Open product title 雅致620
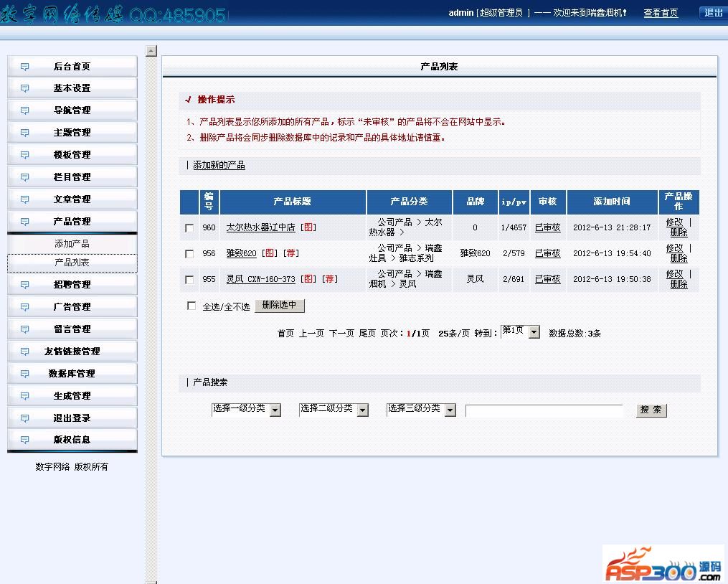This screenshot has height=584, width=728. coord(242,254)
